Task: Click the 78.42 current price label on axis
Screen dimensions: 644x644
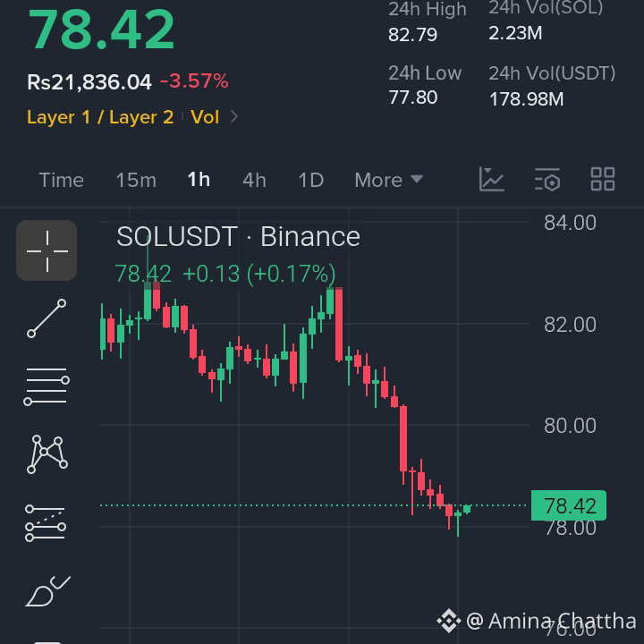Action: (569, 505)
